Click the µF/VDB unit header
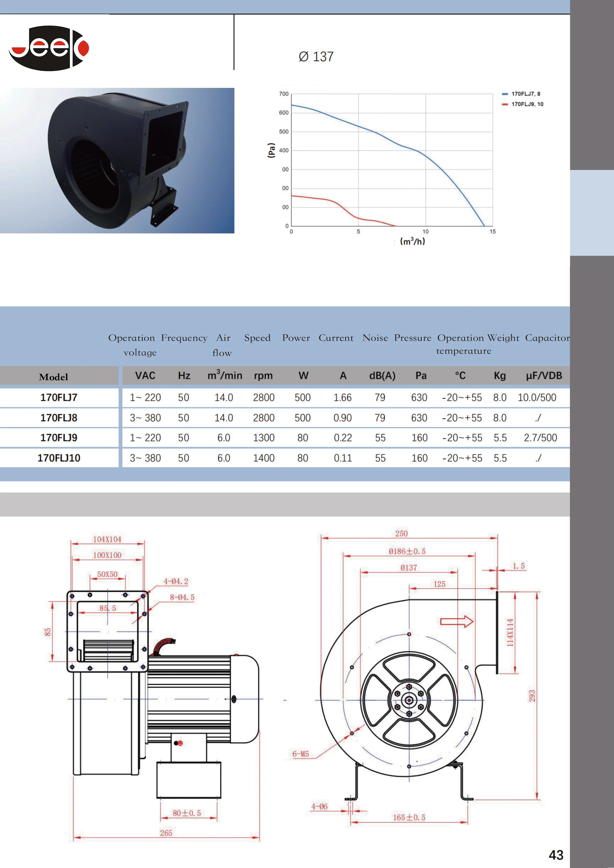This screenshot has width=614, height=868. pyautogui.click(x=544, y=376)
